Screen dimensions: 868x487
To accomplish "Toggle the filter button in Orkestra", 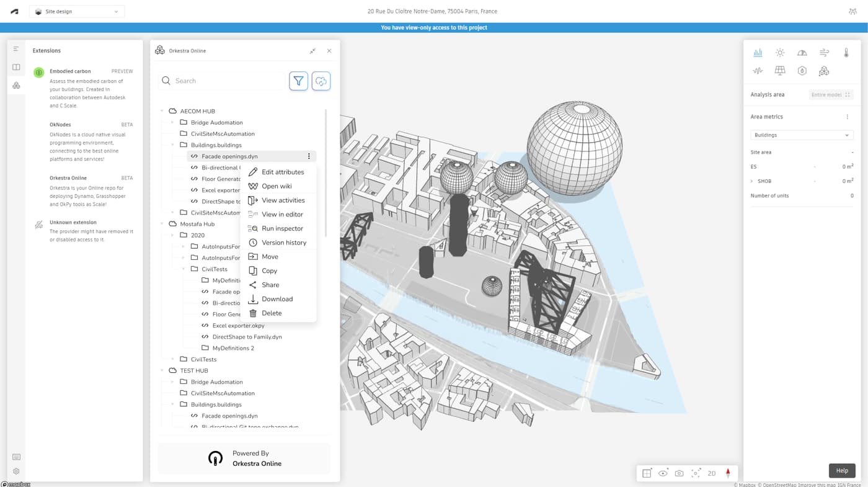I will click(298, 81).
